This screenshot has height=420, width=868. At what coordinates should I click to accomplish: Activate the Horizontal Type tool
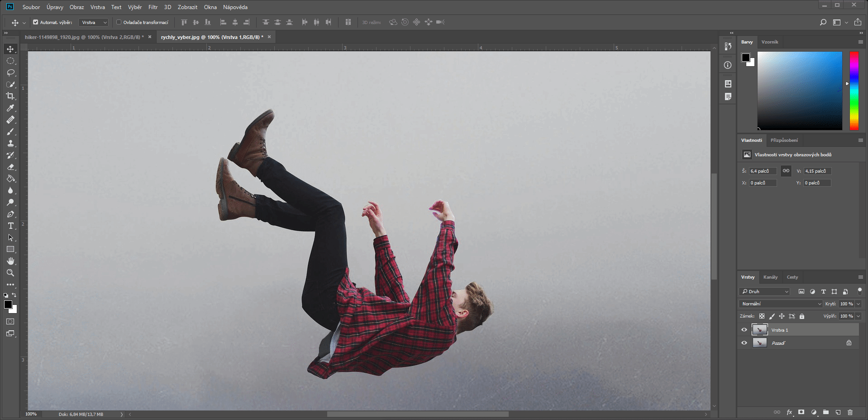point(10,226)
